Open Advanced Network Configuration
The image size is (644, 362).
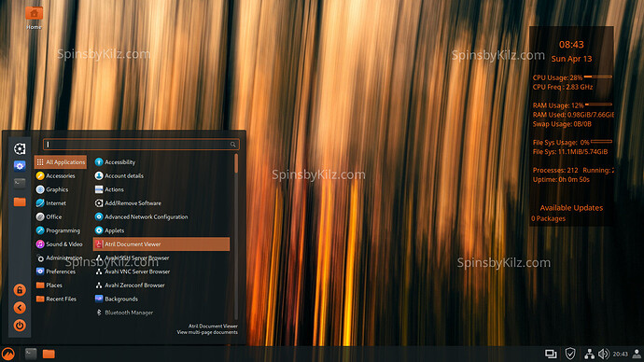click(x=161, y=216)
